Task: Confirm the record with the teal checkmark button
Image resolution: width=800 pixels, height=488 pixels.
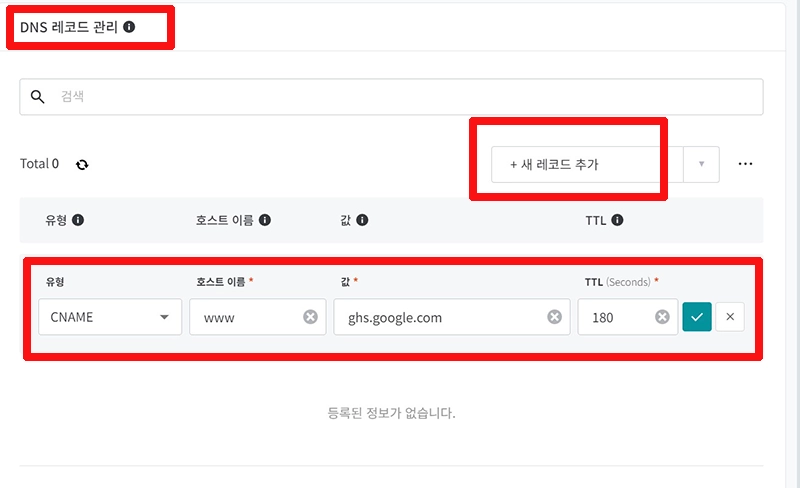Action: (697, 317)
